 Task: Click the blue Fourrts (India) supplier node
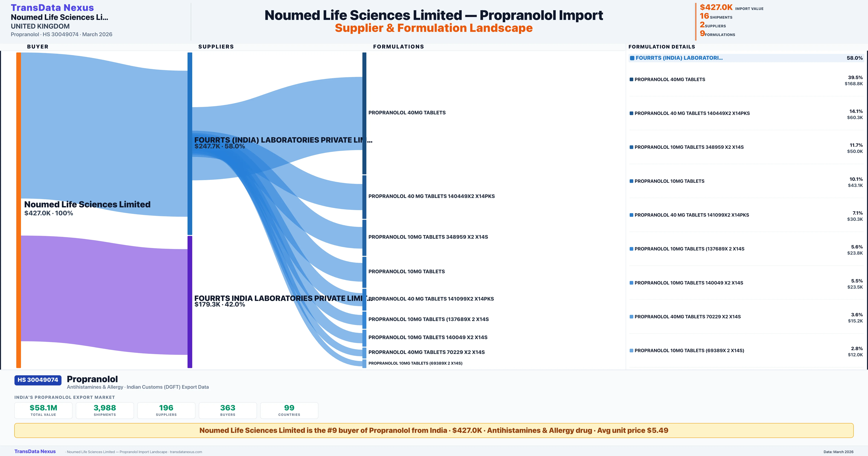coord(190,143)
